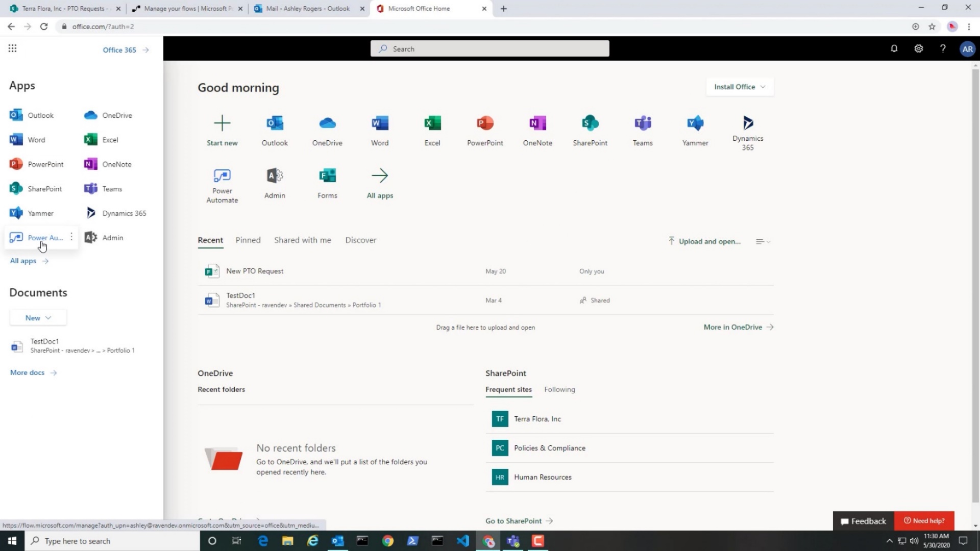Bookmark this page with star icon

click(x=932, y=27)
